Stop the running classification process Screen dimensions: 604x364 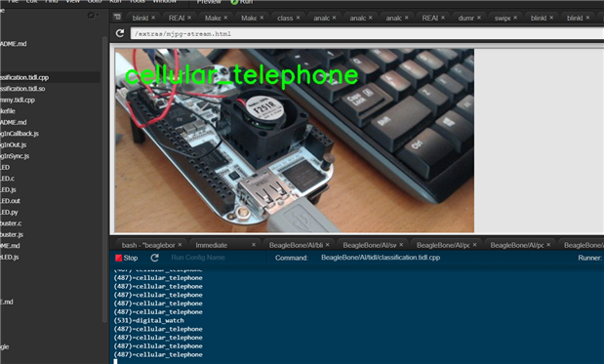click(x=126, y=258)
